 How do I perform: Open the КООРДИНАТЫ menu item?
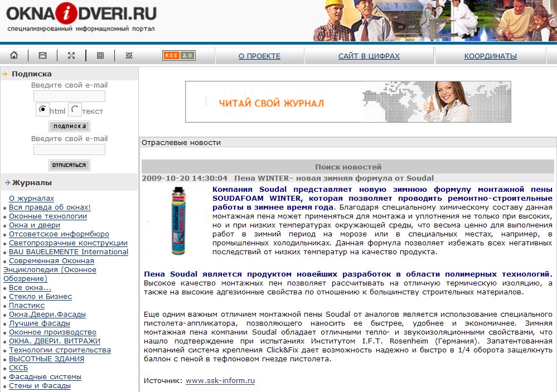tap(490, 56)
